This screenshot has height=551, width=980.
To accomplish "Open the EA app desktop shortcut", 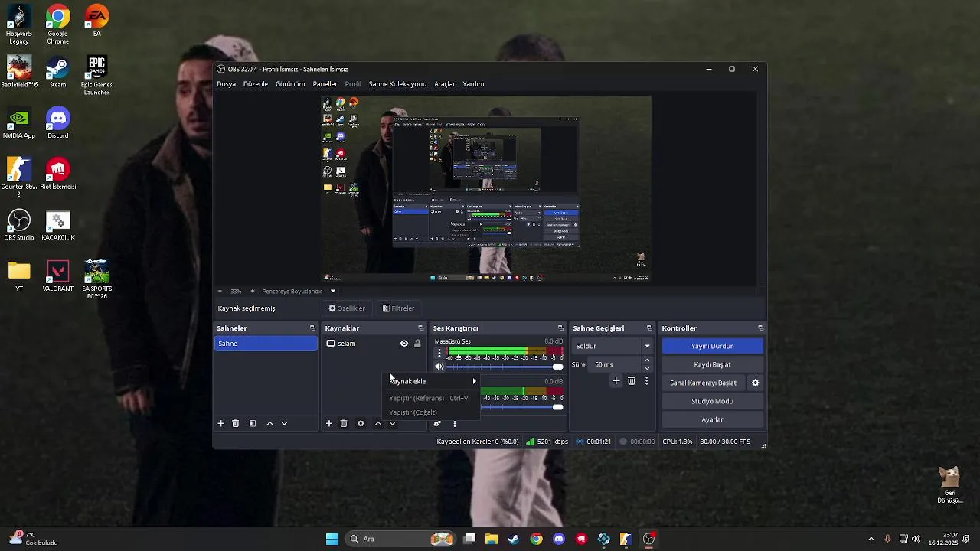I will (96, 21).
